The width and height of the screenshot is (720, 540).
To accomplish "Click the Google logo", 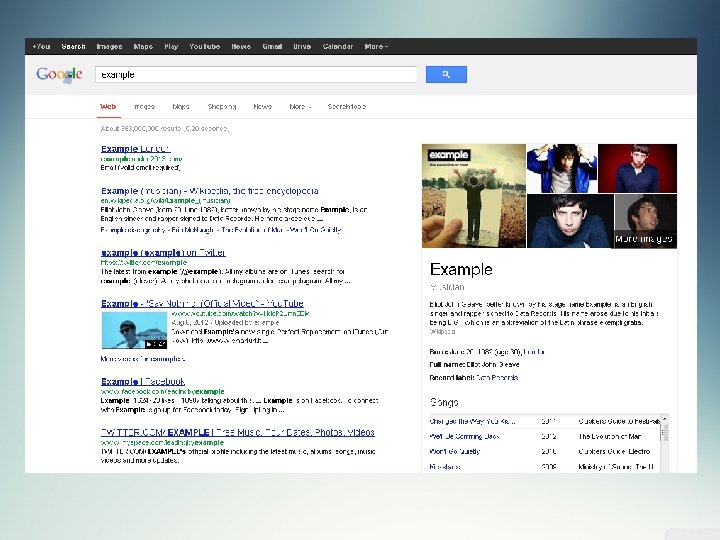I will 59,74.
